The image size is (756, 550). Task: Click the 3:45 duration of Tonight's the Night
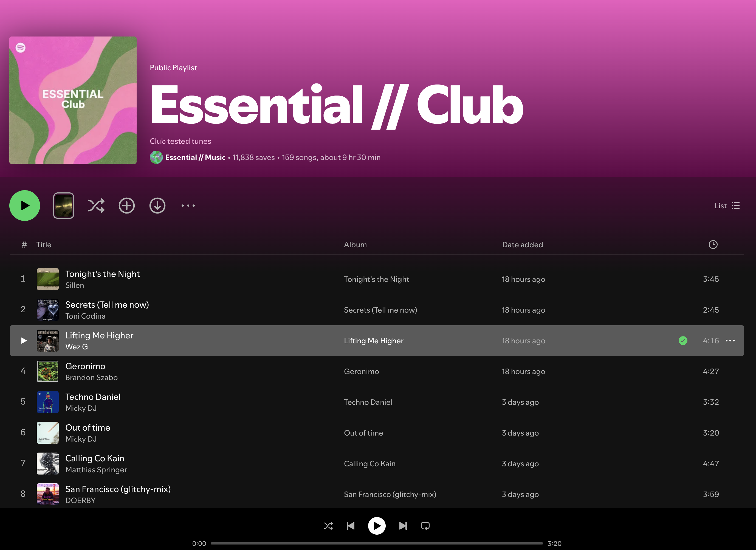711,279
